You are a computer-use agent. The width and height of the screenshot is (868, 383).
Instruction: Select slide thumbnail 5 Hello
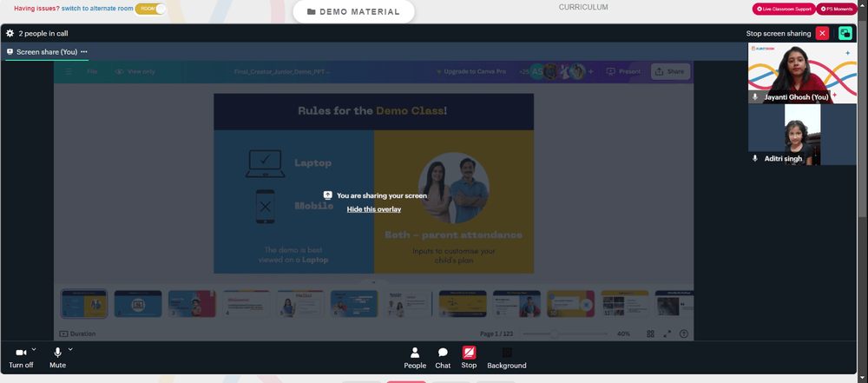pos(300,304)
